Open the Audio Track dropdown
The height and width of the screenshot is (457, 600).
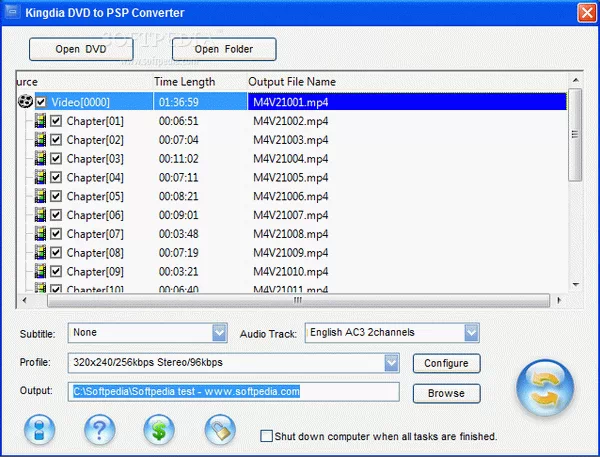point(392,333)
